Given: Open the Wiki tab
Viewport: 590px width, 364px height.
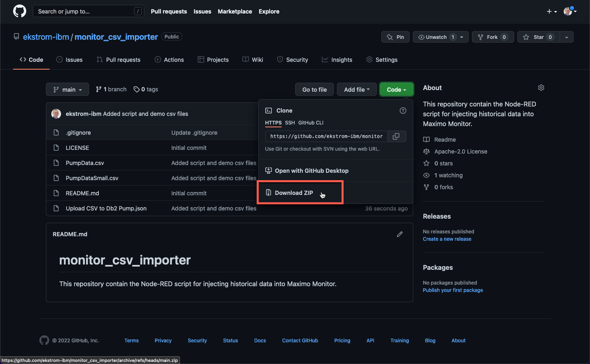Looking at the screenshot, I should pyautogui.click(x=253, y=60).
